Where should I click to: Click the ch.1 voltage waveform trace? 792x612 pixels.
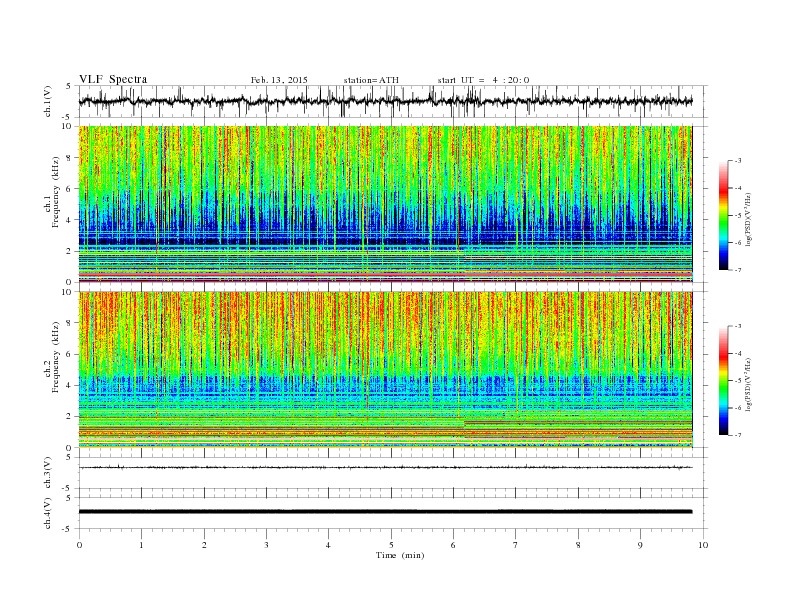pyautogui.click(x=385, y=101)
